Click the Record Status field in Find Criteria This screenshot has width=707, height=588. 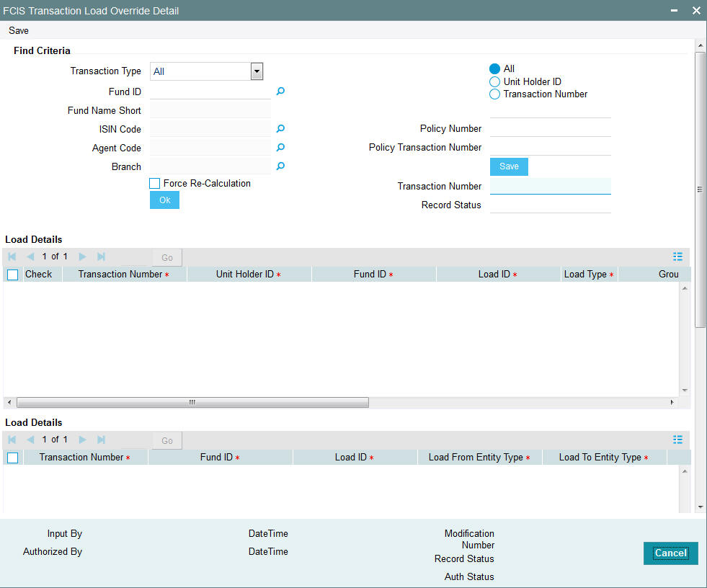click(550, 205)
